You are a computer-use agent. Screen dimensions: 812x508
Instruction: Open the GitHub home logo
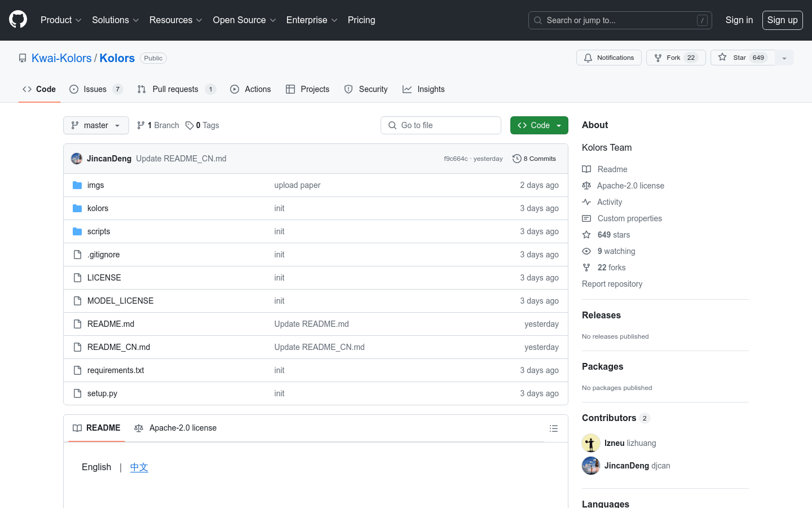(18, 20)
